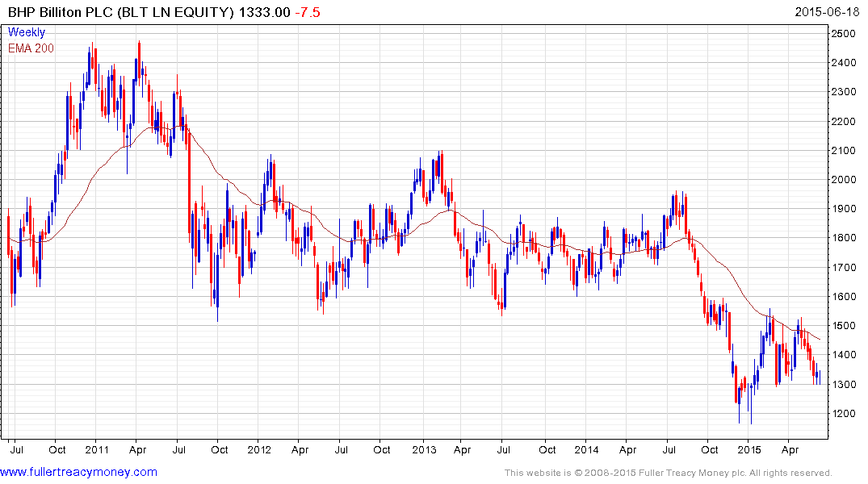This screenshot has width=868, height=484.
Task: Click the 1700 price axis label
Action: (x=844, y=267)
